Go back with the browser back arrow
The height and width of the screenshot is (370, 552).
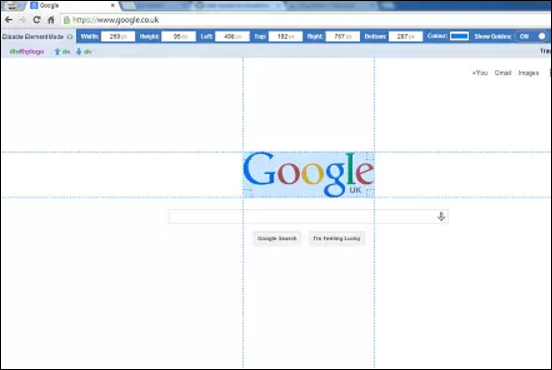point(8,20)
